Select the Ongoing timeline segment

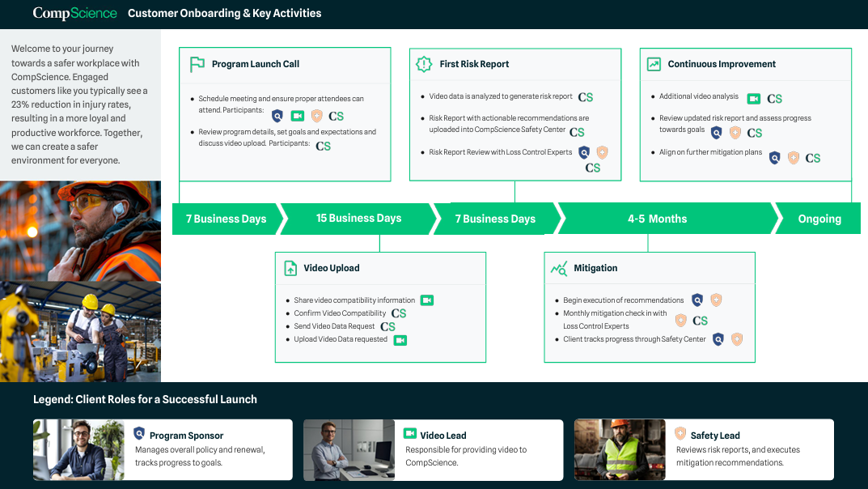(819, 219)
